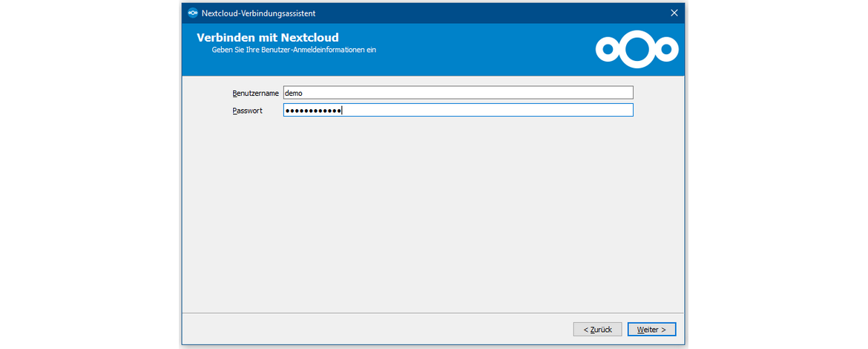Viewport: 868px width, 349px height.
Task: Close the Nextcloud-Verbindungsassistent window
Action: [674, 13]
